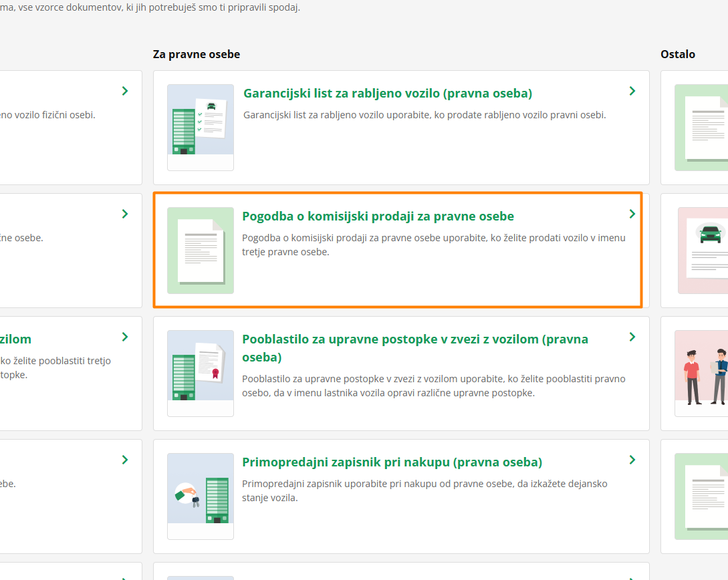Click the green document icon at the bottom of the Ostalo column

click(702, 496)
